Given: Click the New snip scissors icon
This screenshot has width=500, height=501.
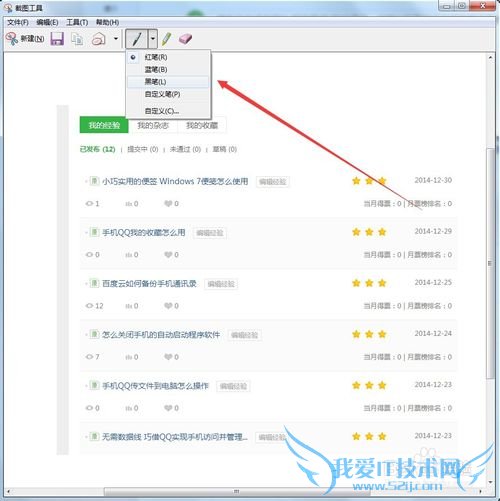Looking at the screenshot, I should (x=12, y=39).
